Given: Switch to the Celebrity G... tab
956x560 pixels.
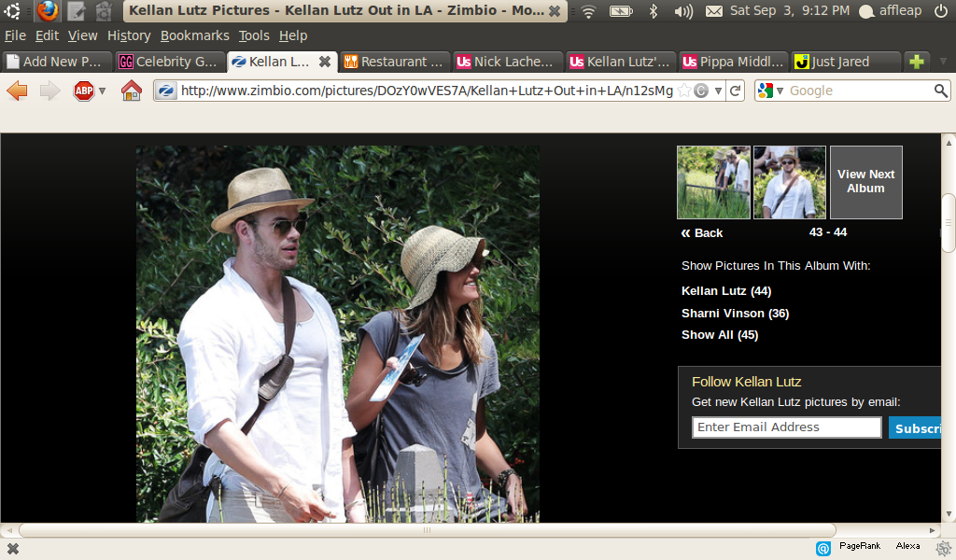Looking at the screenshot, I should [170, 62].
